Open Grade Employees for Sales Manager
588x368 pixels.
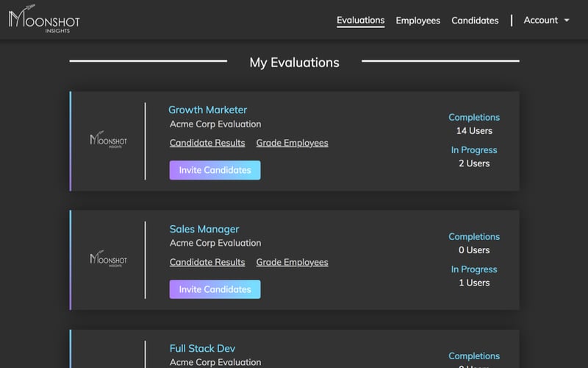tap(292, 262)
